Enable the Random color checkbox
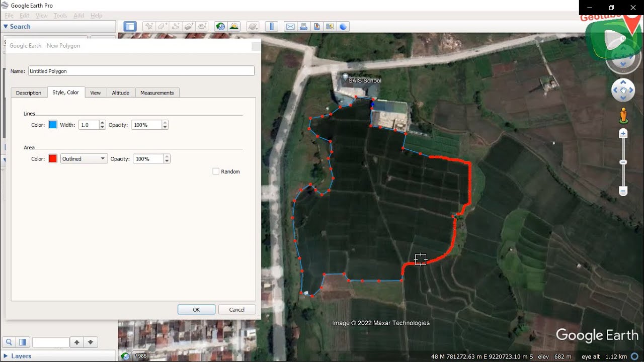 pos(216,171)
